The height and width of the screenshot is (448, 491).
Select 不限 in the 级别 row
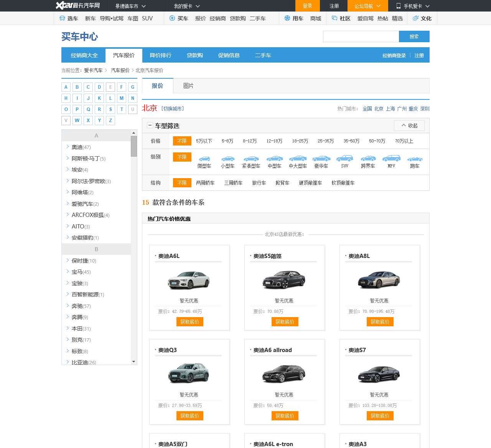pyautogui.click(x=182, y=157)
